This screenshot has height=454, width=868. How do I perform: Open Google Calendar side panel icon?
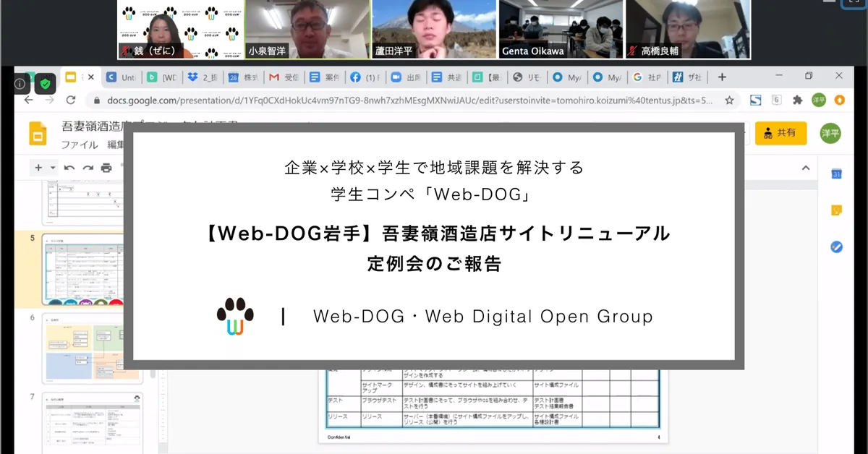[x=836, y=173]
